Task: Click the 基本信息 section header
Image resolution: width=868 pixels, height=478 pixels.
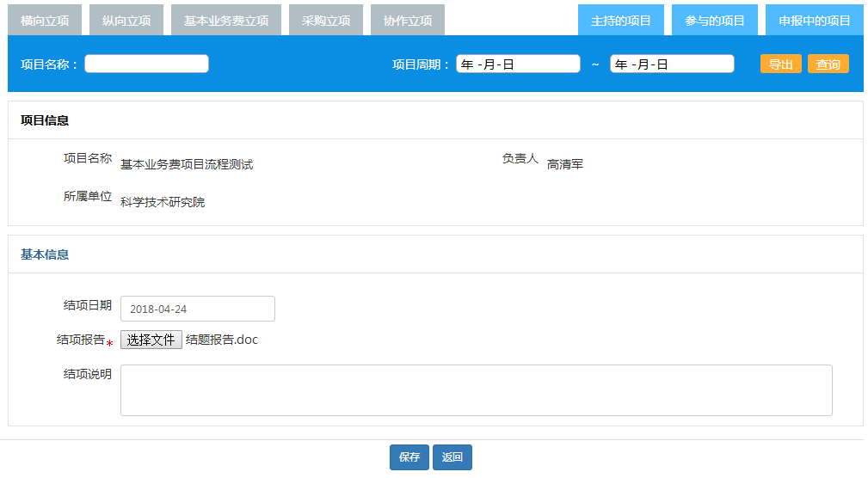Action: pos(45,254)
